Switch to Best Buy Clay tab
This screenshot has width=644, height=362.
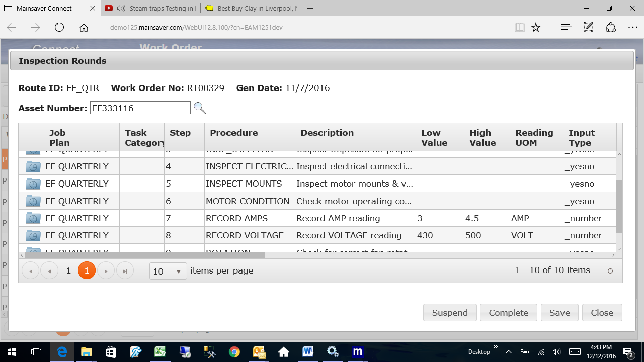click(x=252, y=9)
